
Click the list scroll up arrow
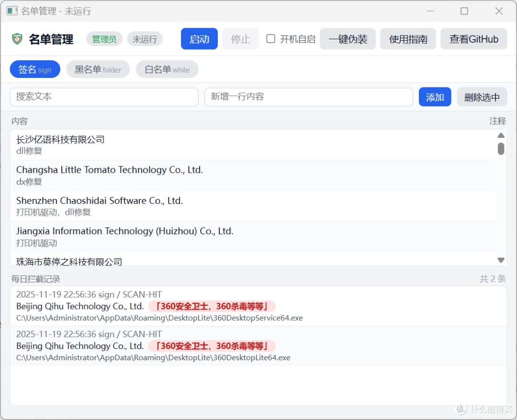coord(501,135)
